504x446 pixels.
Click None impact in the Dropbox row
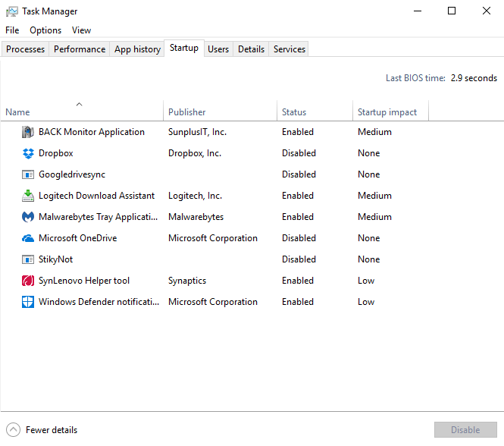(x=369, y=153)
